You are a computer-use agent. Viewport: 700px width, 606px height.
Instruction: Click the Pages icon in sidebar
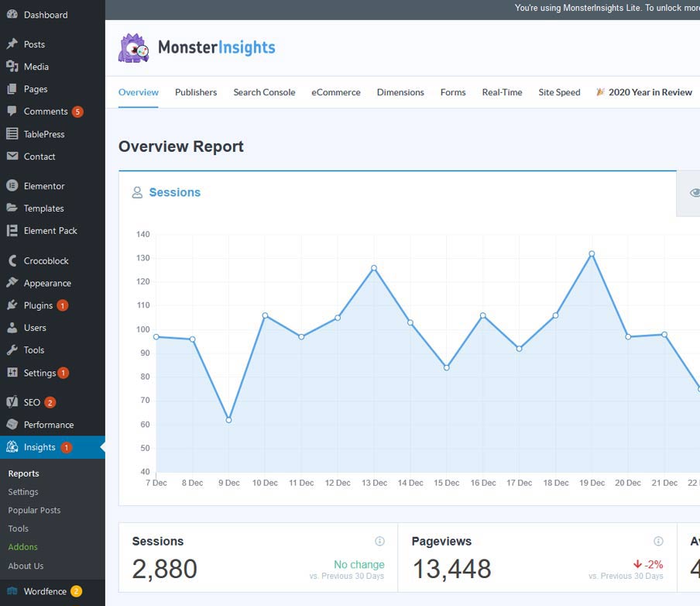click(12, 89)
